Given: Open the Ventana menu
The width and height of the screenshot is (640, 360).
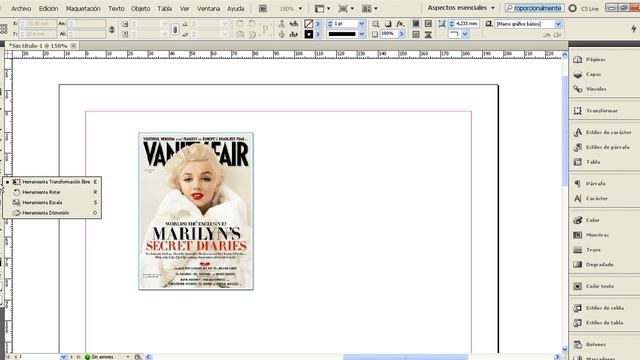Looking at the screenshot, I should pos(208,8).
